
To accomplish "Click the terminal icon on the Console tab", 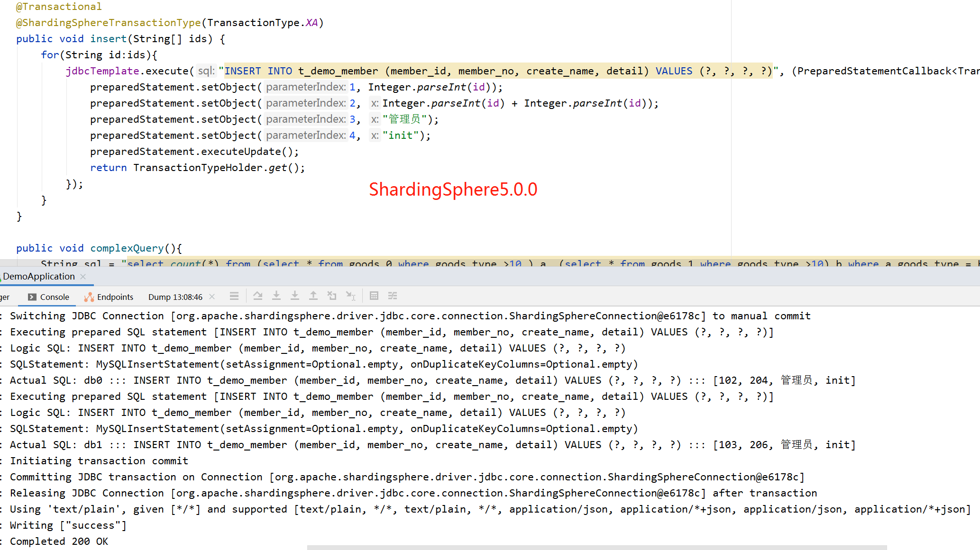I will [32, 297].
